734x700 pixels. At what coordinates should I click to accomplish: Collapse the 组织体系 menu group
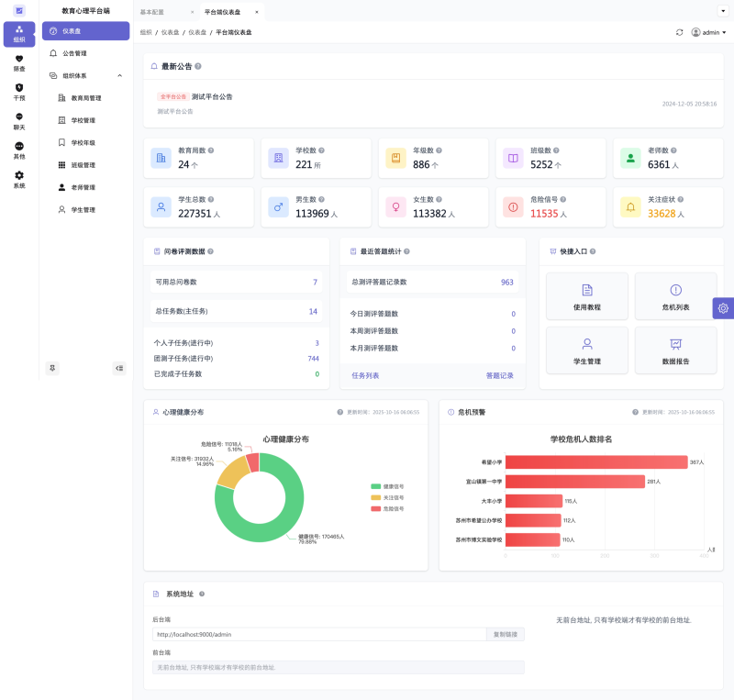(x=119, y=75)
